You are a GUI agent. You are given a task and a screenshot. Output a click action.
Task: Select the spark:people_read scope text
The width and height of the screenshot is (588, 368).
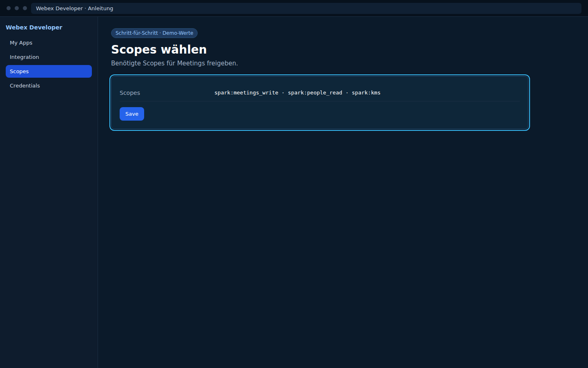coord(315,93)
